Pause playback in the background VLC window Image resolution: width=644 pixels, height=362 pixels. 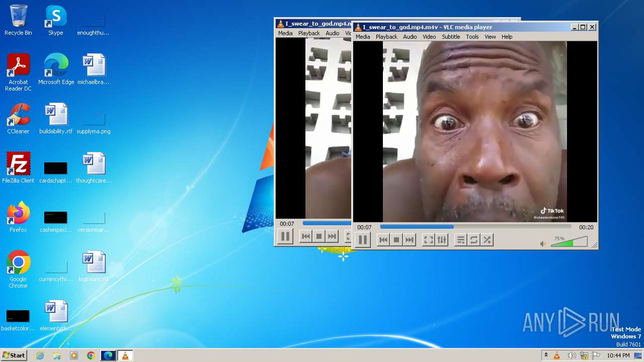pyautogui.click(x=285, y=236)
